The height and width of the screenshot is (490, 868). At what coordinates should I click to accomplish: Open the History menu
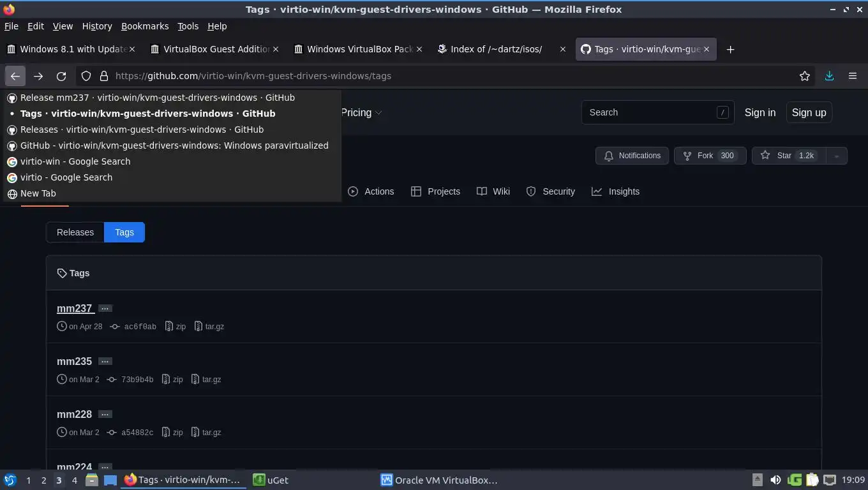[x=97, y=26]
